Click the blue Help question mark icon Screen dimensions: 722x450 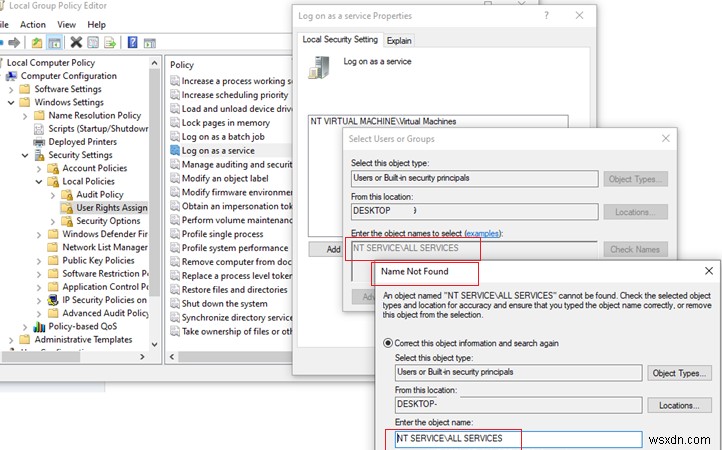(133, 42)
